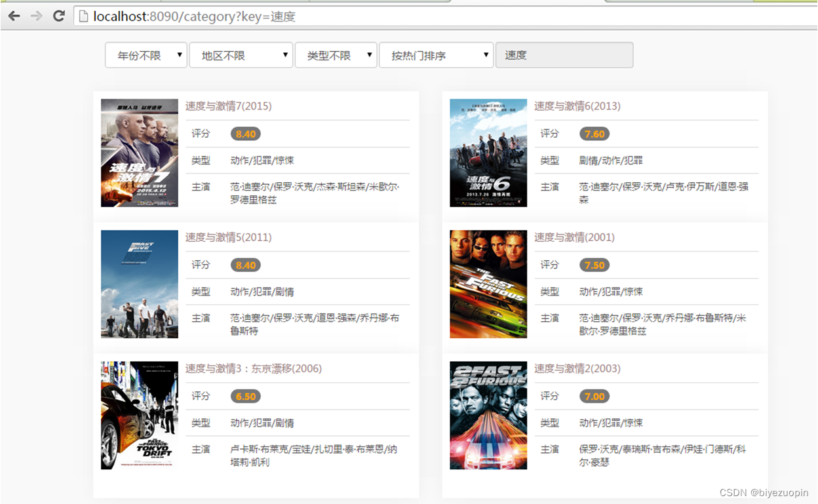Click the 8.40 rating badge of 速度与激情7
Viewport: 818px width, 504px height.
[x=246, y=134]
